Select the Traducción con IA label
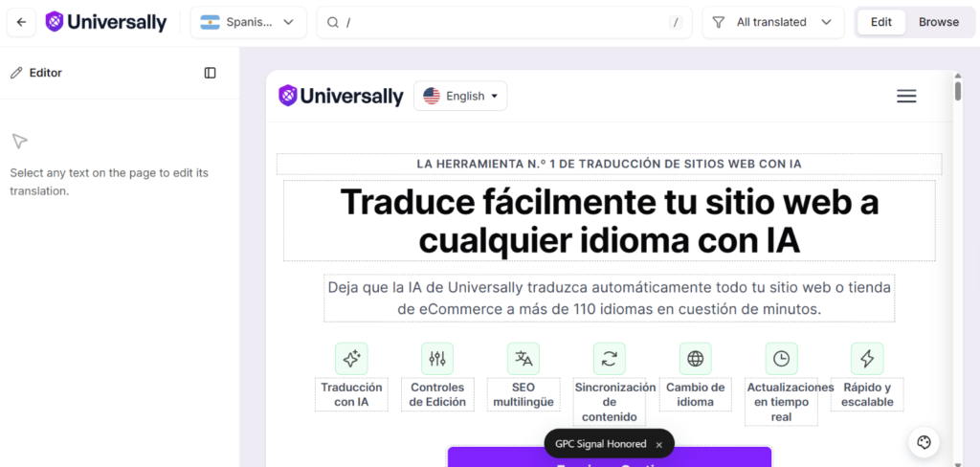980x467 pixels. (x=351, y=394)
